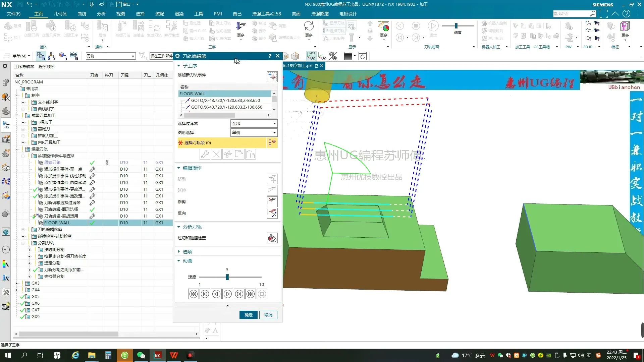Open the 分析 menu tab
This screenshot has height=362, width=644.
[101, 14]
